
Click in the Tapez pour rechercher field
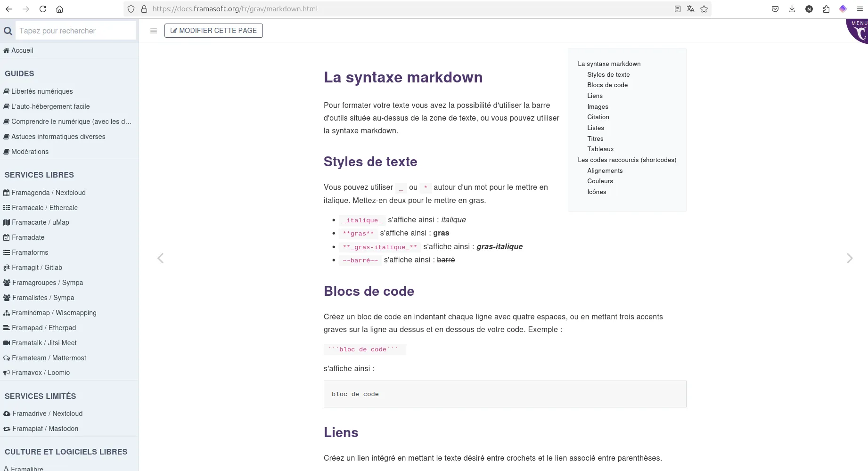pyautogui.click(x=75, y=31)
